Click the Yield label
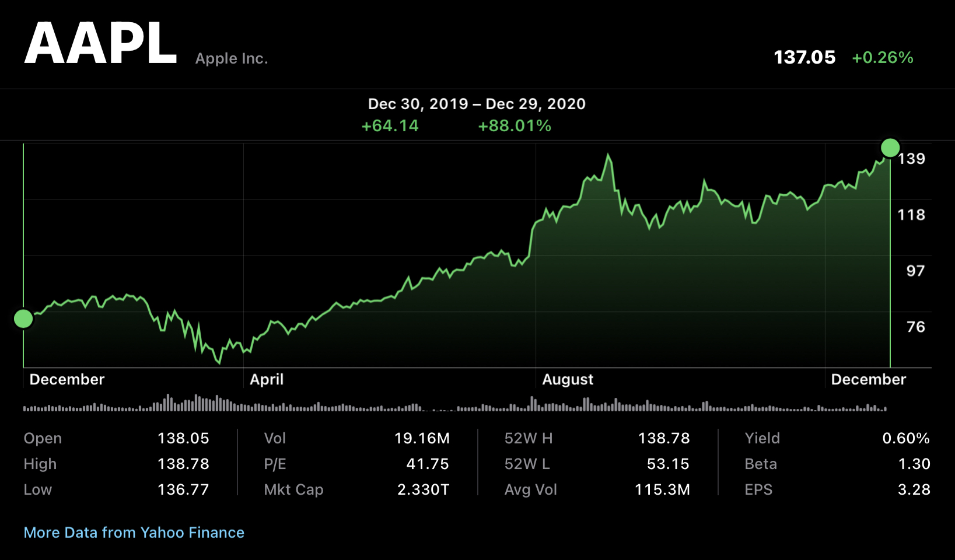955x560 pixels. tap(762, 438)
